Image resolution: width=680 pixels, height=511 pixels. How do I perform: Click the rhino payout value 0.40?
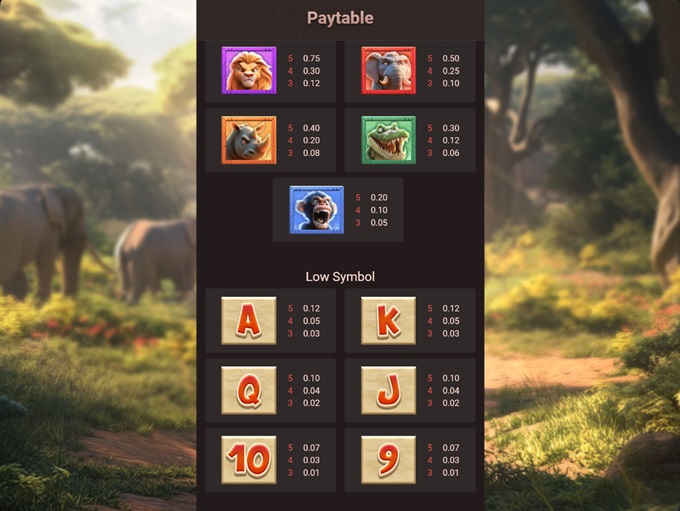(311, 128)
